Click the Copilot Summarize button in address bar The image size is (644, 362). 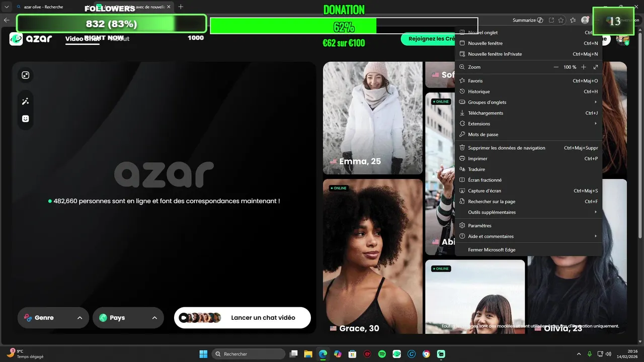pyautogui.click(x=528, y=20)
